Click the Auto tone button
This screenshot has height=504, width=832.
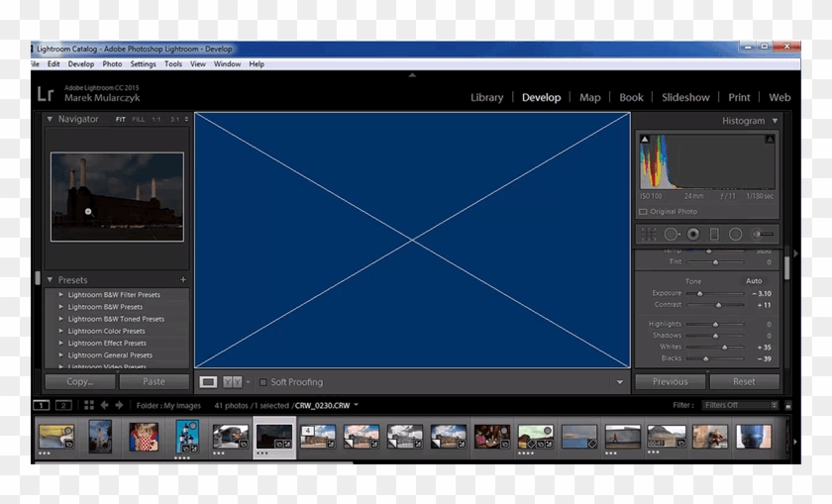754,281
